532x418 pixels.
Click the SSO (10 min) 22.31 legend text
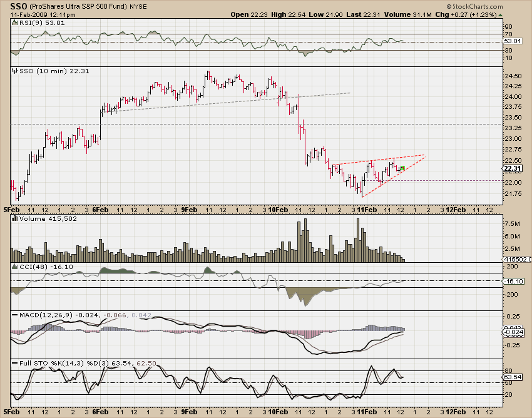click(54, 71)
